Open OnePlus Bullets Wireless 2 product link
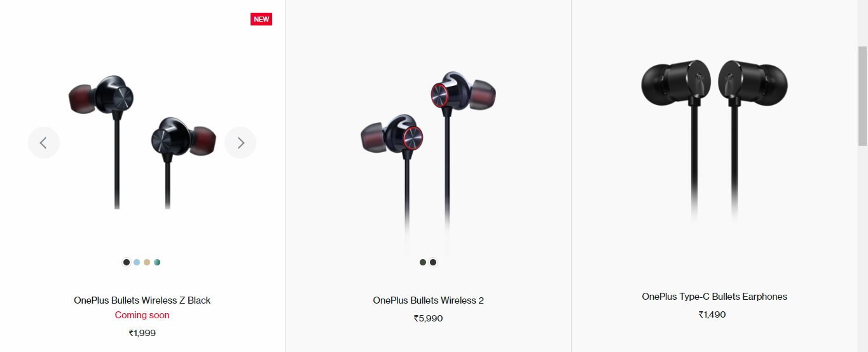The height and width of the screenshot is (352, 868). tap(428, 300)
